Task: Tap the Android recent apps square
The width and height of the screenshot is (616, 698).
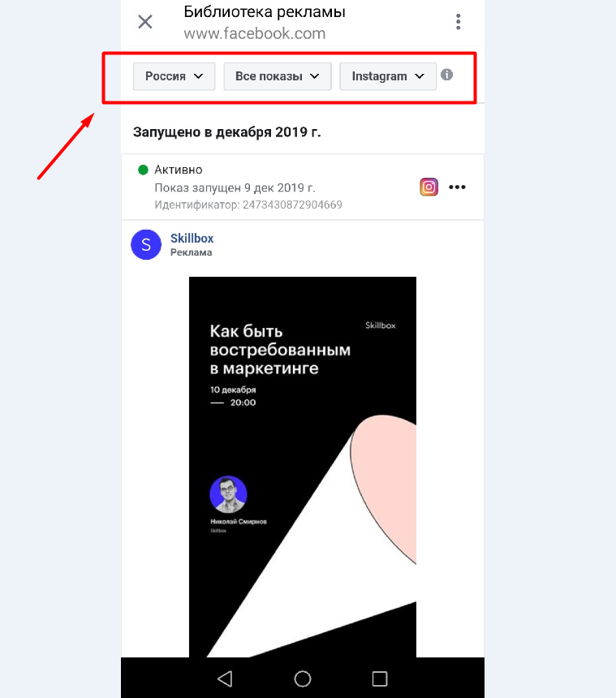Action: point(380,679)
